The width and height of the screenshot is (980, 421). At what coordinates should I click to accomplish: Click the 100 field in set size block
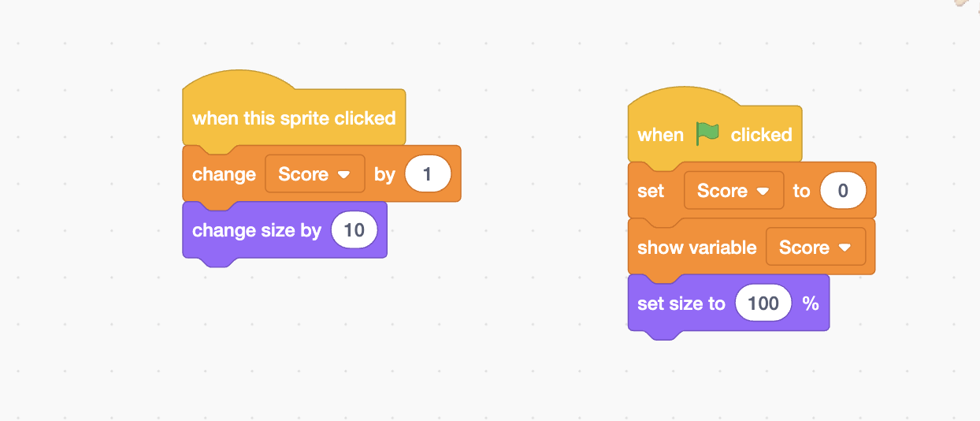click(x=763, y=304)
